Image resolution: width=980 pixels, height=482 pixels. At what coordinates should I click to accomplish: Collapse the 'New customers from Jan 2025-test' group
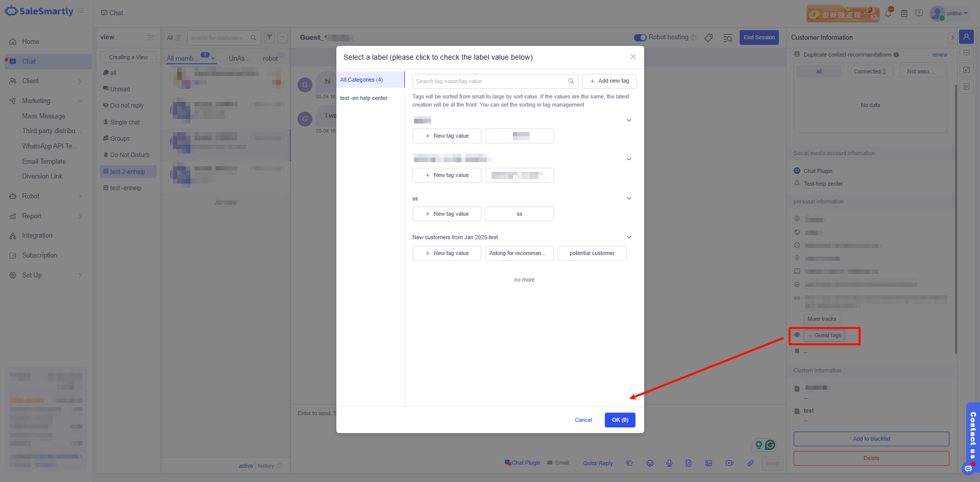[629, 237]
